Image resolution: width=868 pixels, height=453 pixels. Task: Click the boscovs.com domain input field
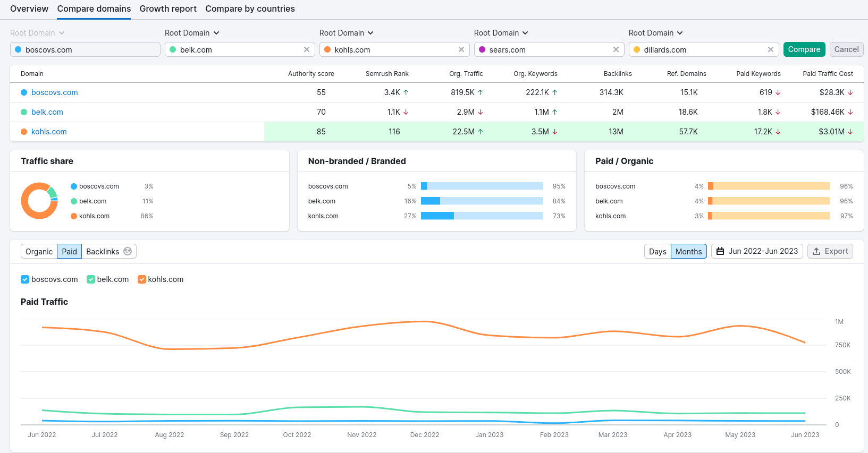(x=85, y=49)
